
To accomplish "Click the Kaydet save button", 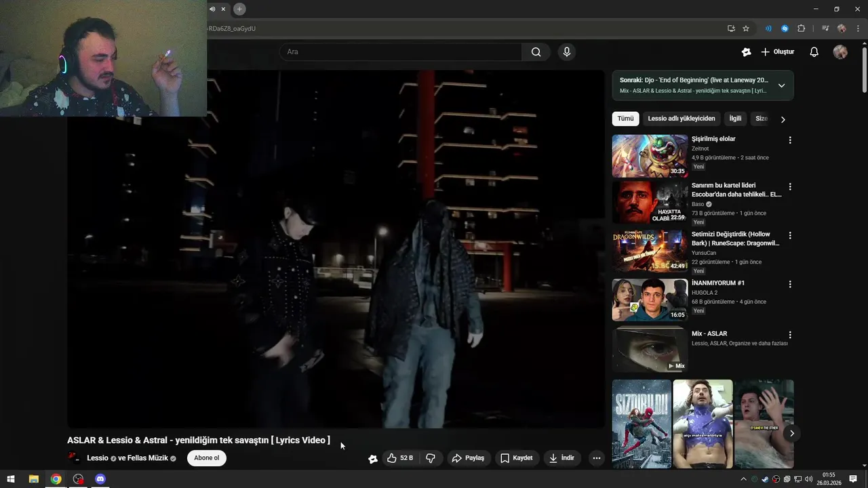I will pyautogui.click(x=517, y=458).
